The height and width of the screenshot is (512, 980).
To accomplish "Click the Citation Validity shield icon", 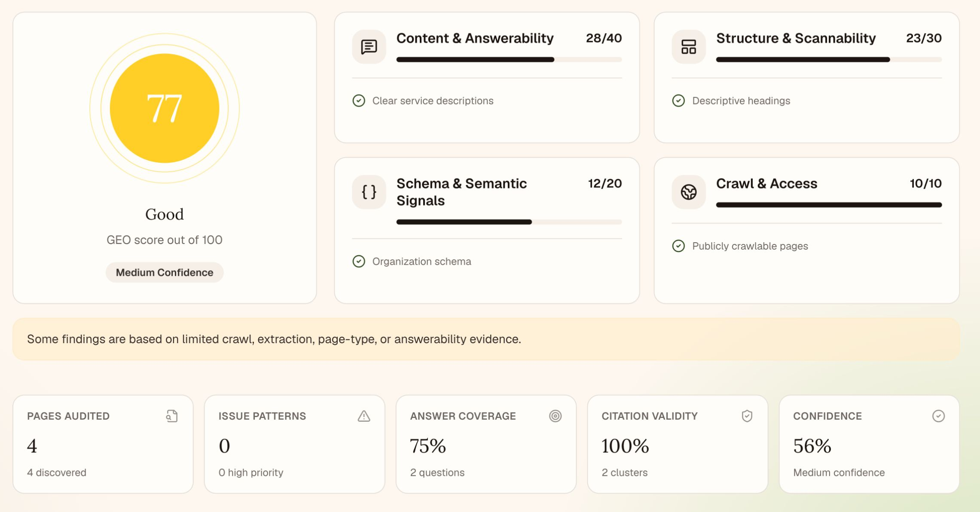I will point(747,416).
